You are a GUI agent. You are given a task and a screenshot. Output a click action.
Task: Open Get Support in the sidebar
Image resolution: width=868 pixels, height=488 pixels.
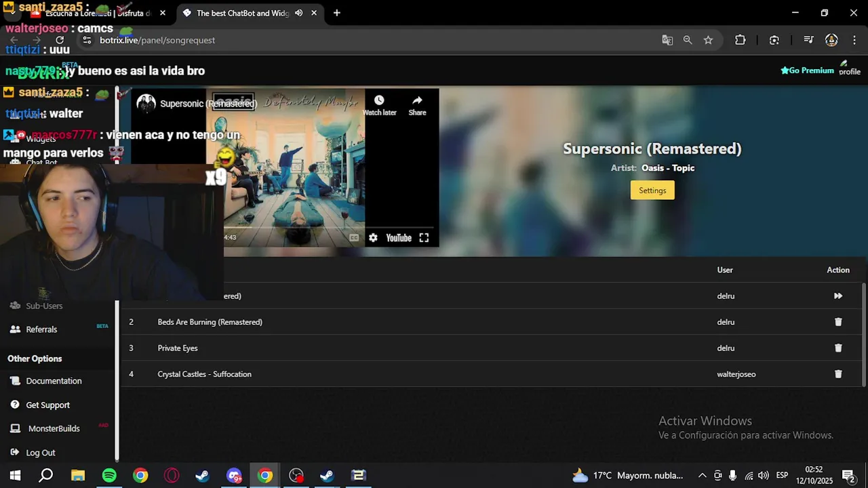[x=47, y=405]
